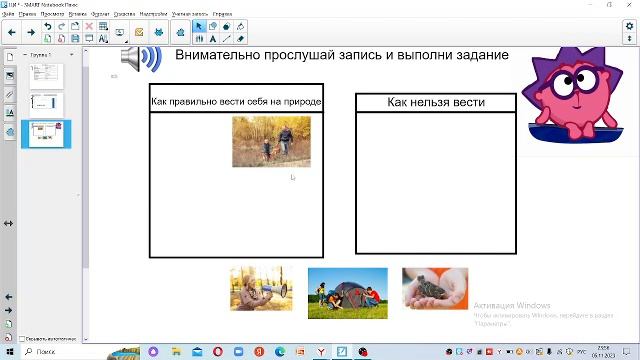Select the shape recognition tool

[x=213, y=26]
